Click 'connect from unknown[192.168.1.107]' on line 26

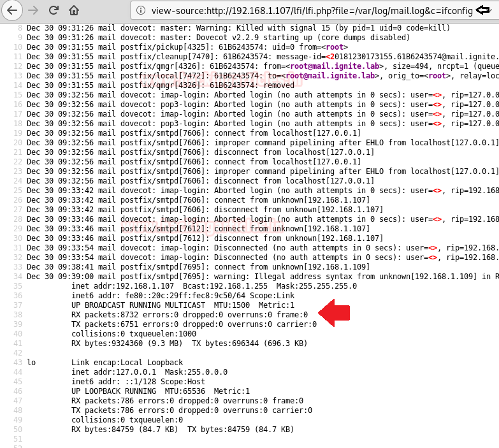tap(292, 200)
